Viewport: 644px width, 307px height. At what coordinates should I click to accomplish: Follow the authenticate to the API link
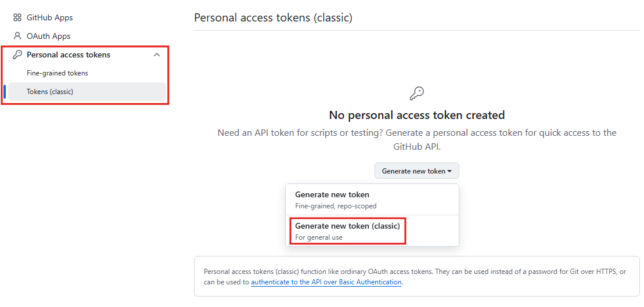(x=326, y=282)
